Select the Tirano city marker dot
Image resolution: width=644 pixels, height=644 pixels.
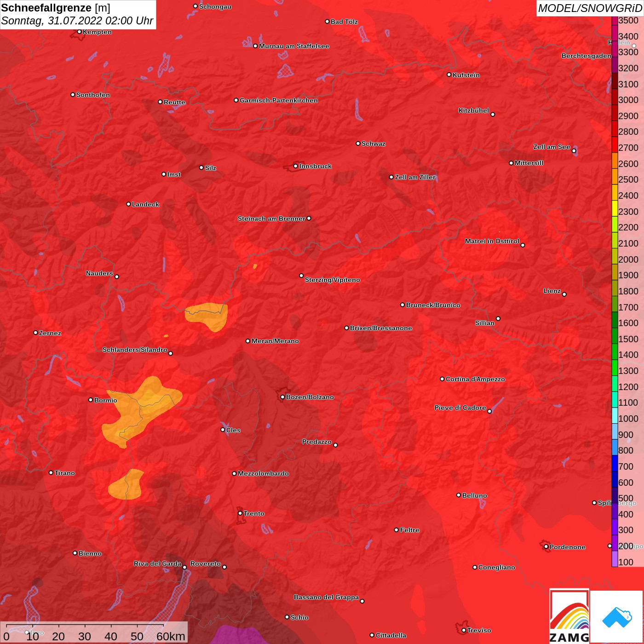[51, 472]
